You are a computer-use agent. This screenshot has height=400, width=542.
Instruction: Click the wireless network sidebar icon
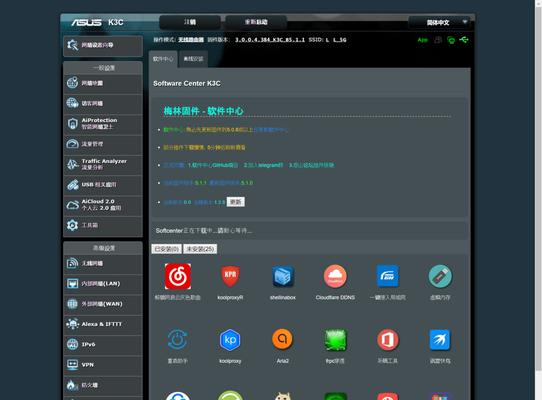(x=72, y=263)
